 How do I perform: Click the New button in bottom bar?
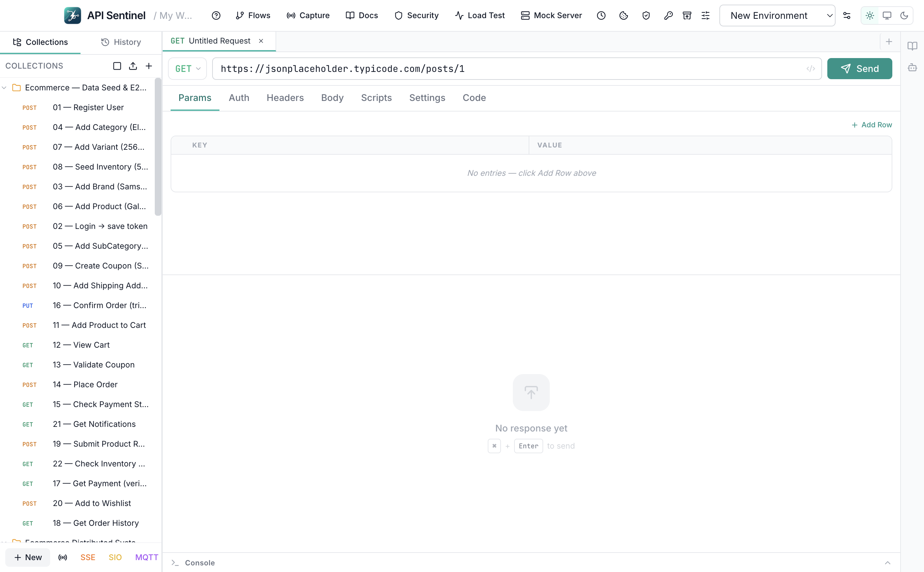tap(28, 557)
